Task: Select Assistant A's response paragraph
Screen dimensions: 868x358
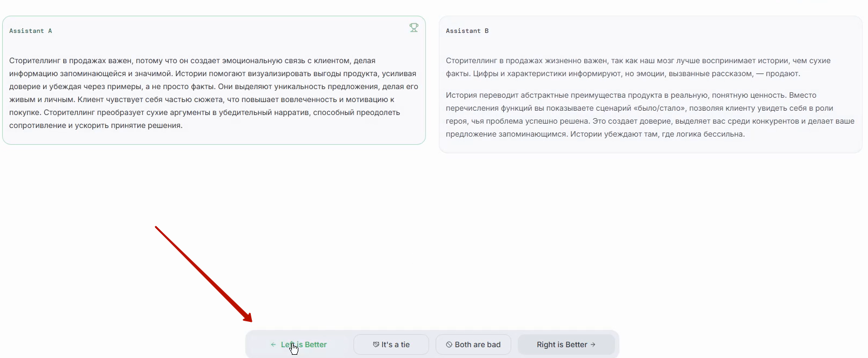Action: pos(213,93)
